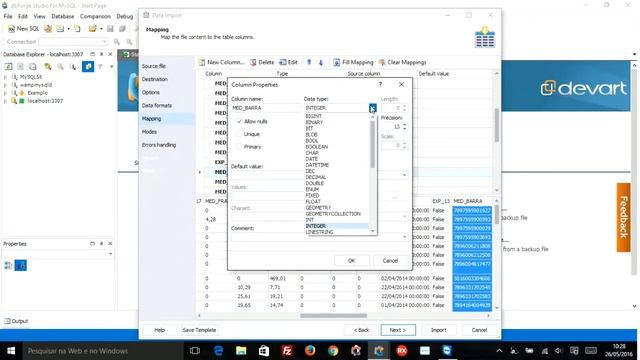Toggle the Allow nulls checkbox
The image size is (640, 360).
pos(240,121)
